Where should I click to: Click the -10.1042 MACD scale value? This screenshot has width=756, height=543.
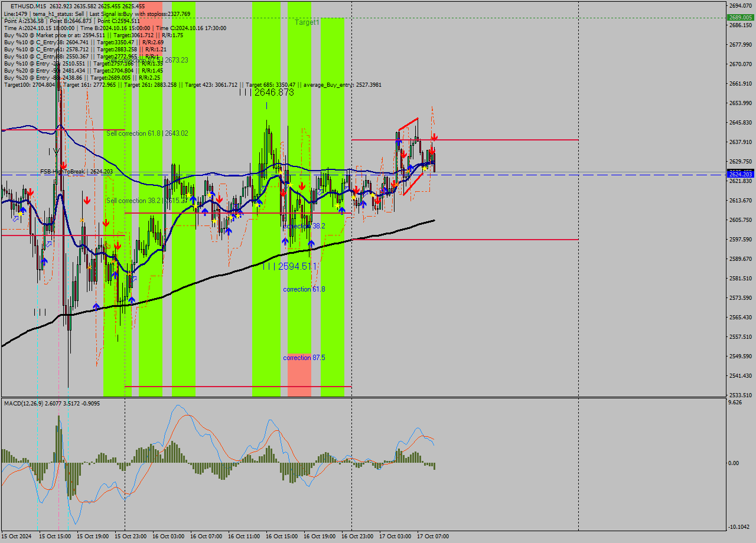click(738, 526)
